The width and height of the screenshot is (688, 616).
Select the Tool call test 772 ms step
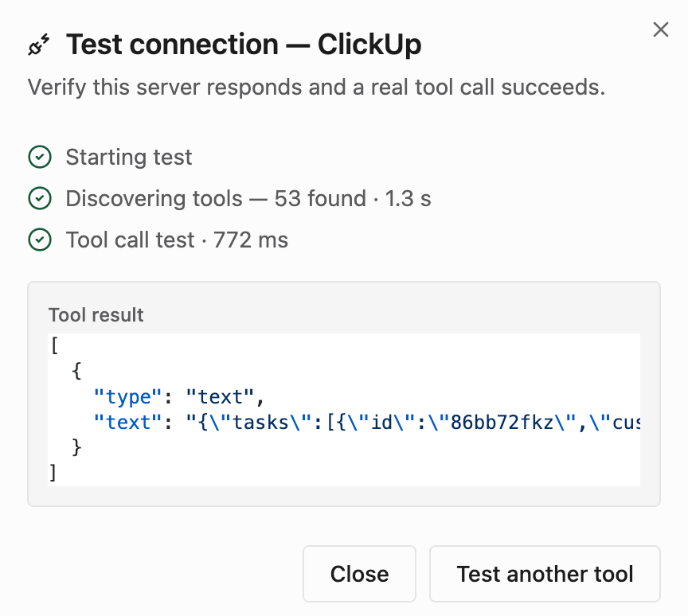pos(177,240)
